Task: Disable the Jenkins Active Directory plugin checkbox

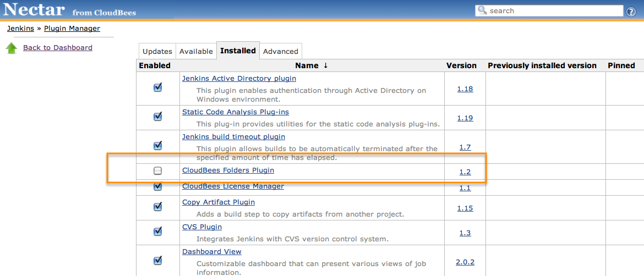Action: pos(158,87)
